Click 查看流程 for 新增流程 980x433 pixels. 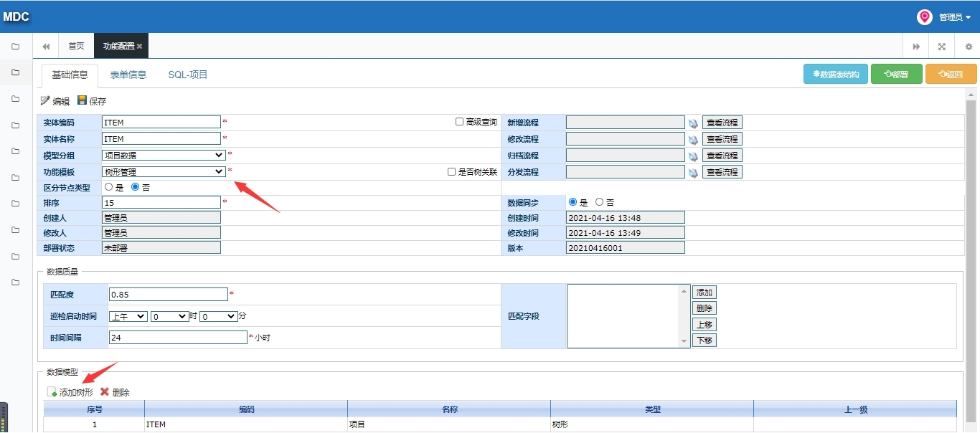tap(722, 123)
